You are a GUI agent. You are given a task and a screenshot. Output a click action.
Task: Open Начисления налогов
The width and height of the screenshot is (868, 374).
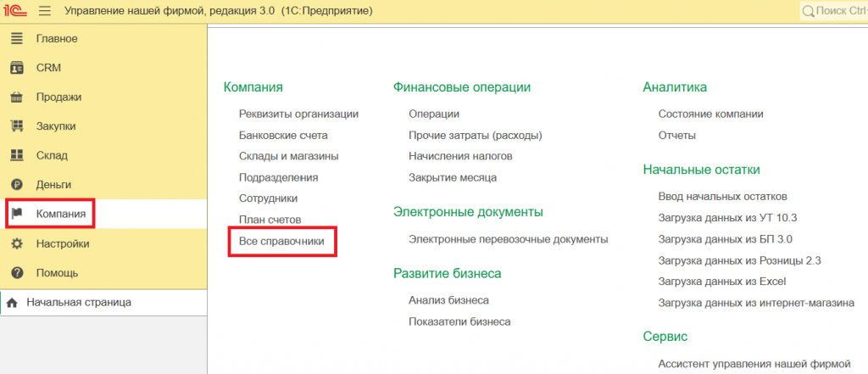pos(460,156)
